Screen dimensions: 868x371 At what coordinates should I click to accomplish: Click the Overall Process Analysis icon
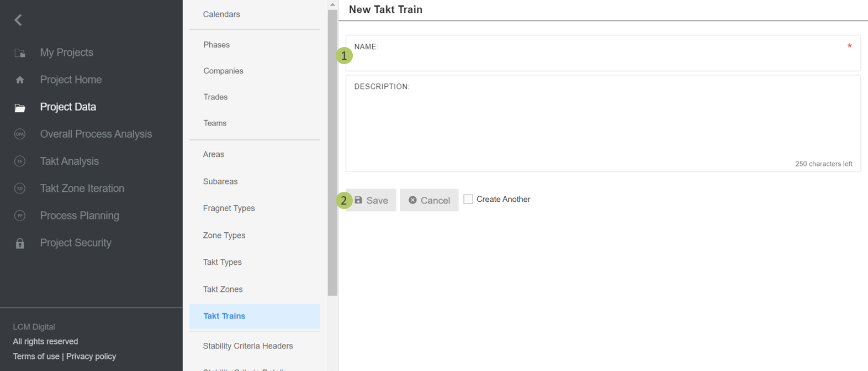(x=20, y=134)
